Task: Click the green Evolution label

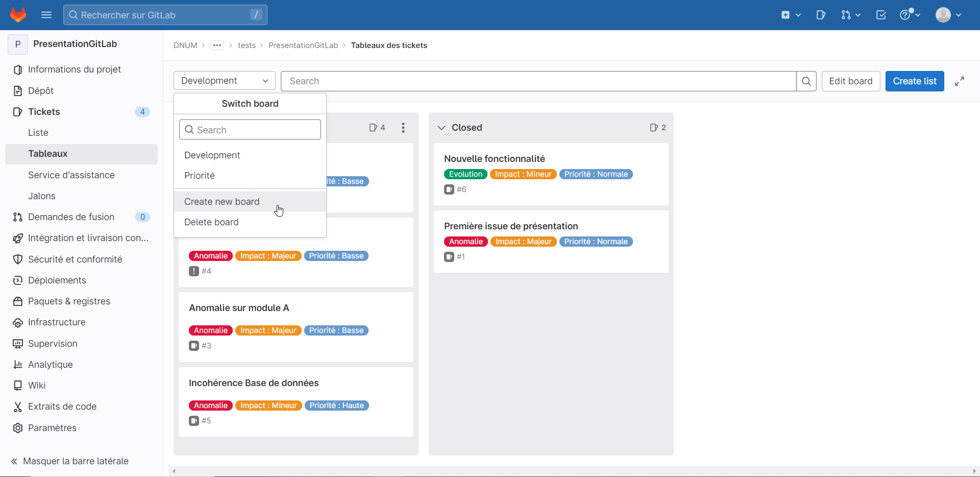Action: (465, 174)
